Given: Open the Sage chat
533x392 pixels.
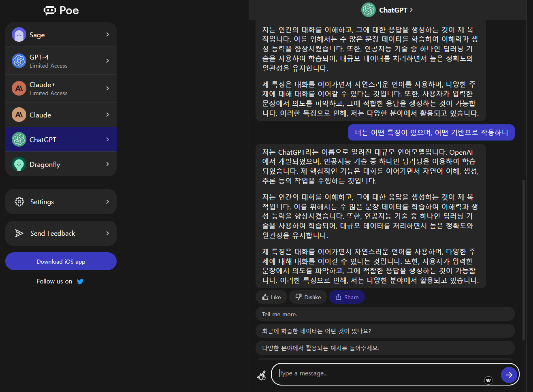Looking at the screenshot, I should [x=61, y=35].
